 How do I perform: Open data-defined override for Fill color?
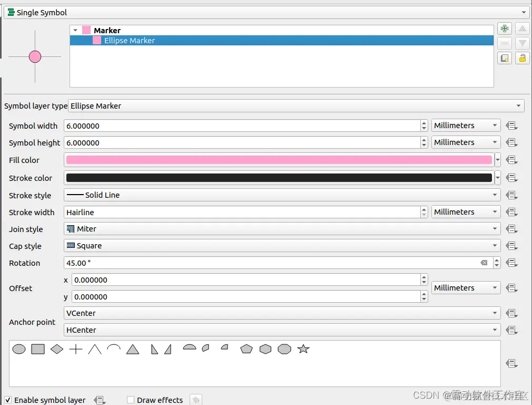511,160
